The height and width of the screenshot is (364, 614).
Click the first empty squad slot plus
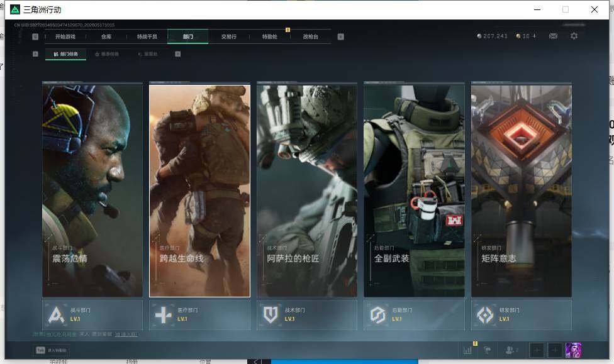click(537, 350)
